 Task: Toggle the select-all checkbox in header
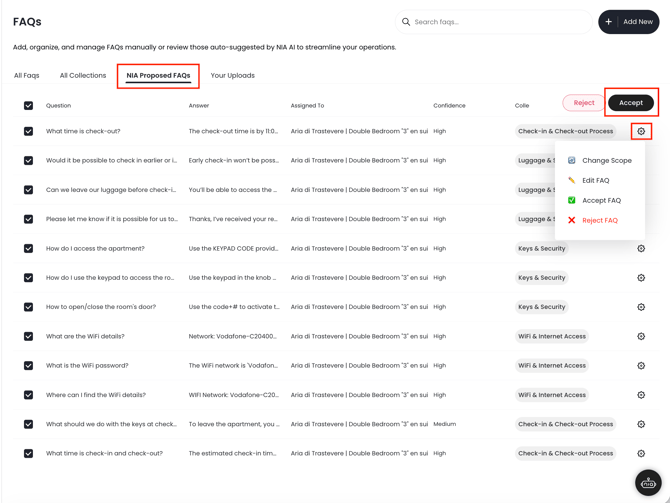(x=28, y=105)
